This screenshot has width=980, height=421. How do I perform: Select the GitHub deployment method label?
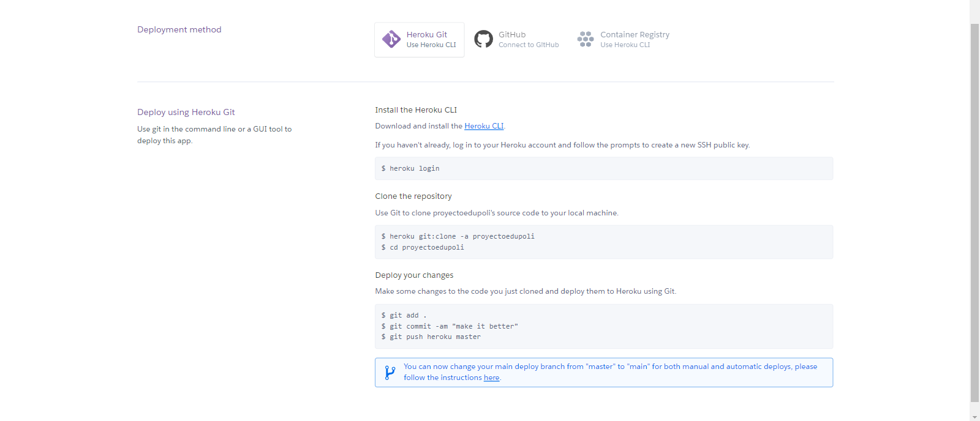[512, 35]
